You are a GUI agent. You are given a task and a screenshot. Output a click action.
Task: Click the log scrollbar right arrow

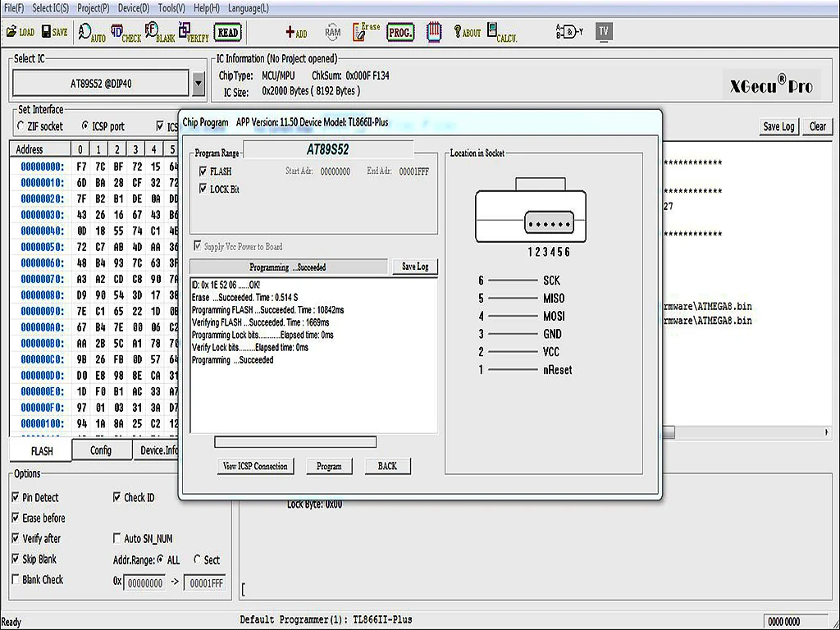point(827,431)
